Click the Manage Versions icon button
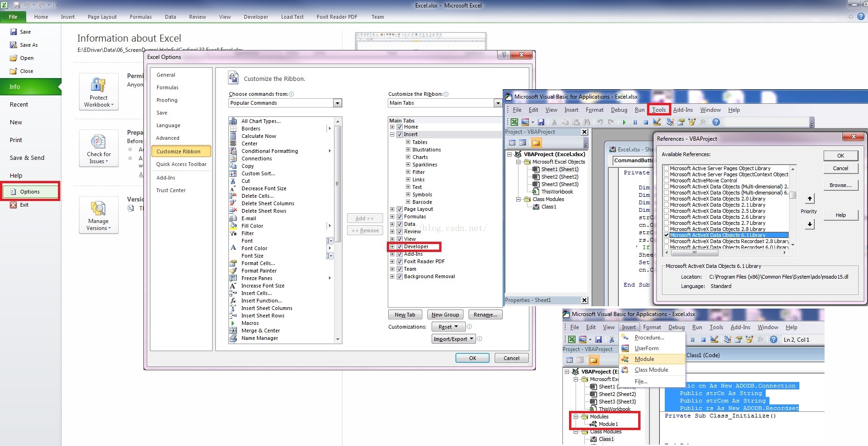The width and height of the screenshot is (868, 446). (99, 215)
